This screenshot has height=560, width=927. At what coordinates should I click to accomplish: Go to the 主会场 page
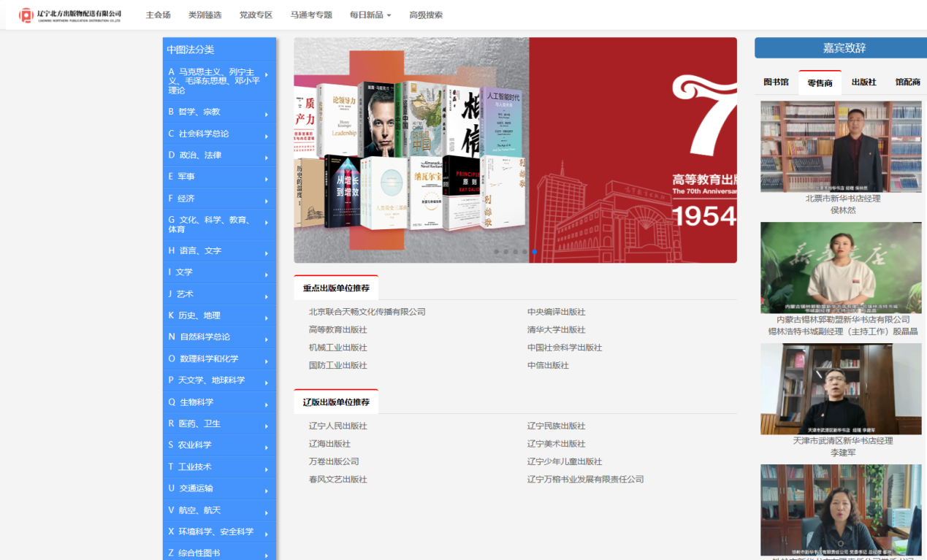[158, 15]
